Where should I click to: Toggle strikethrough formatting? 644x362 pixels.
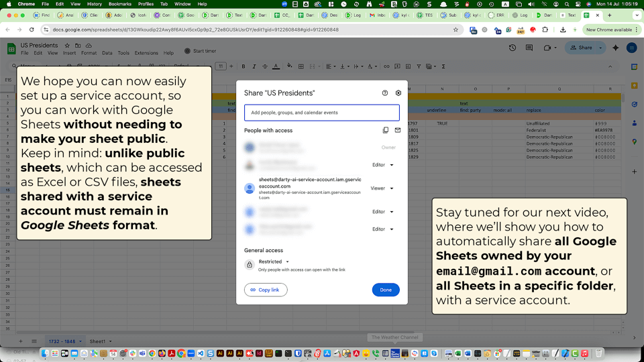pos(265,66)
